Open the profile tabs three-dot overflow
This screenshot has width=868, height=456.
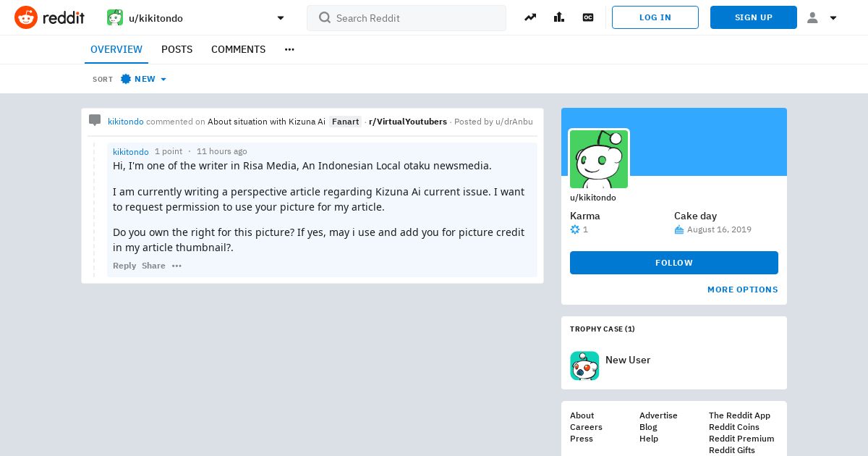[289, 49]
